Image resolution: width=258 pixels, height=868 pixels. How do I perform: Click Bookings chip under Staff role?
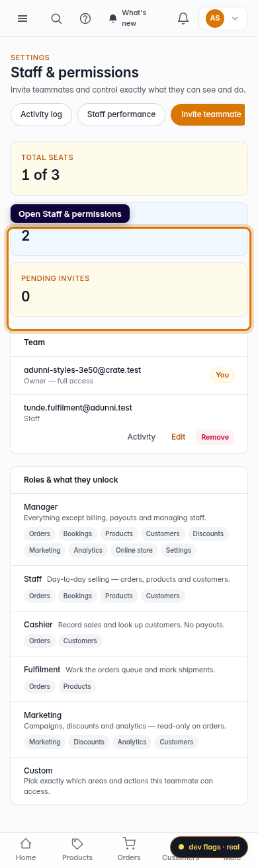coord(78,596)
